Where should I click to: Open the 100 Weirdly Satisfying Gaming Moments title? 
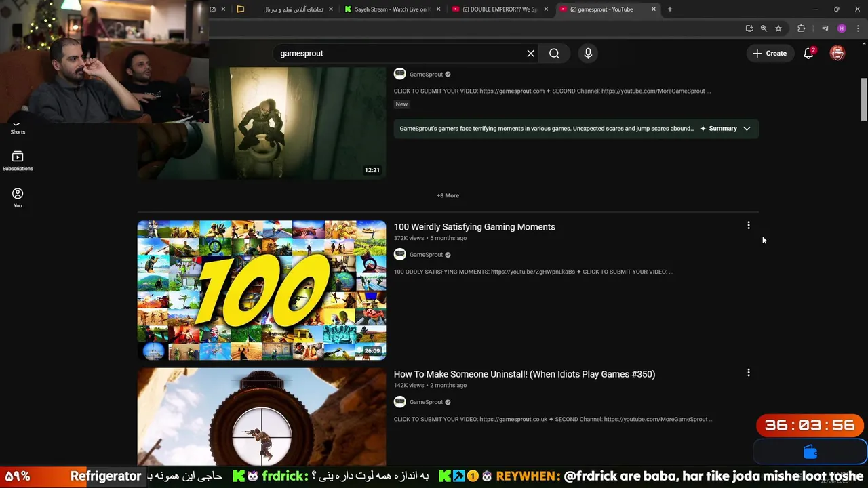coord(475,227)
